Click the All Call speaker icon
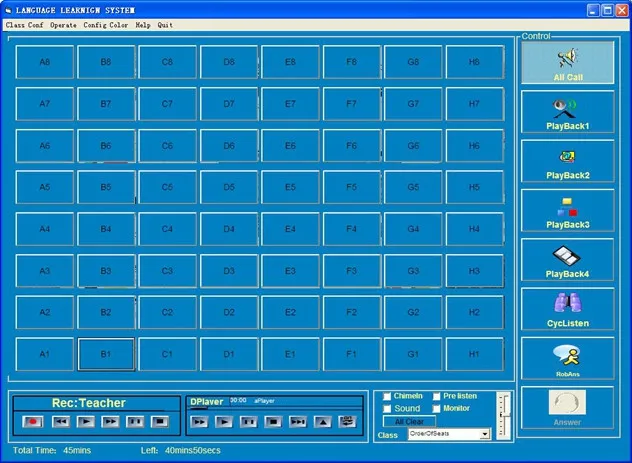The height and width of the screenshot is (463, 632). coord(567,58)
